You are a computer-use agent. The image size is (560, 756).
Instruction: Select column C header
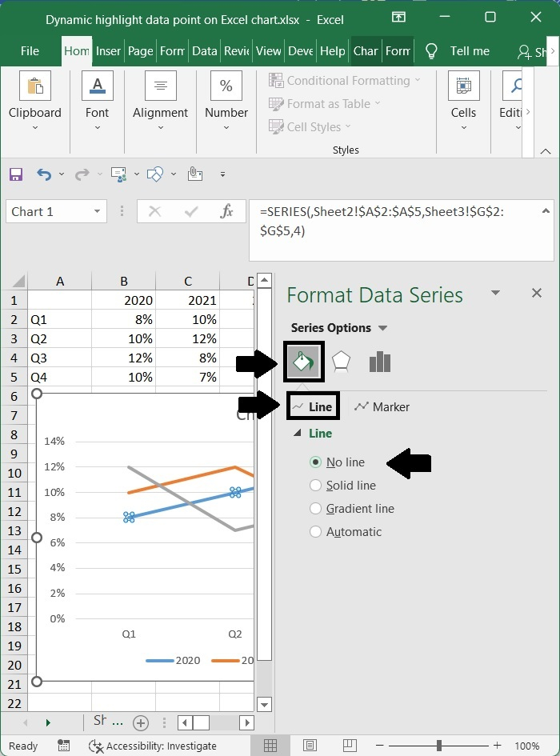click(x=188, y=281)
